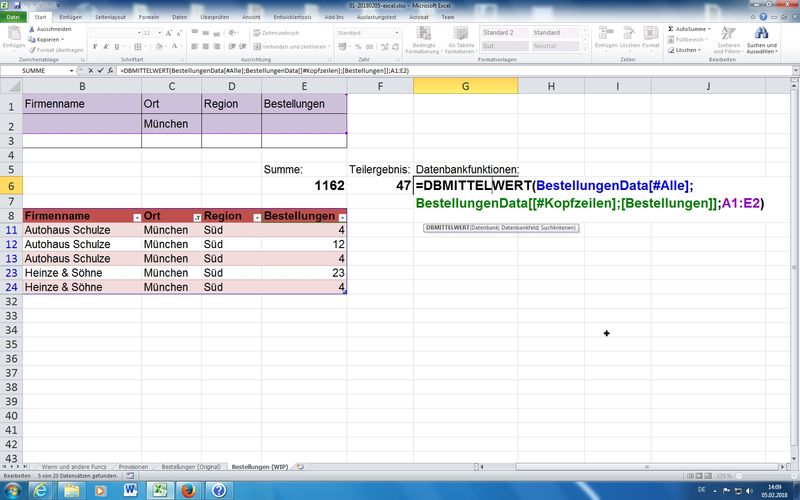Click the Ausschneiden scissors icon
Screen dimensions: 800x500
click(x=32, y=29)
